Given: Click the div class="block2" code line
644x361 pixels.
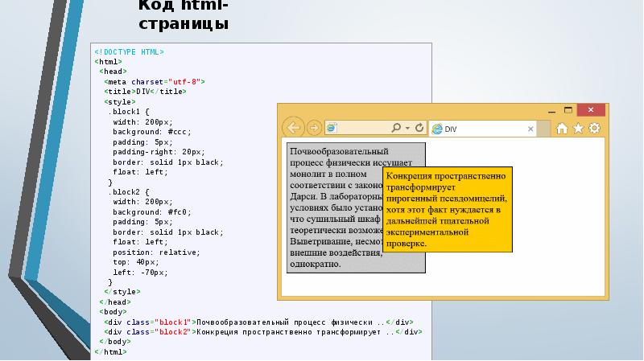Looking at the screenshot, I should click(x=263, y=332).
